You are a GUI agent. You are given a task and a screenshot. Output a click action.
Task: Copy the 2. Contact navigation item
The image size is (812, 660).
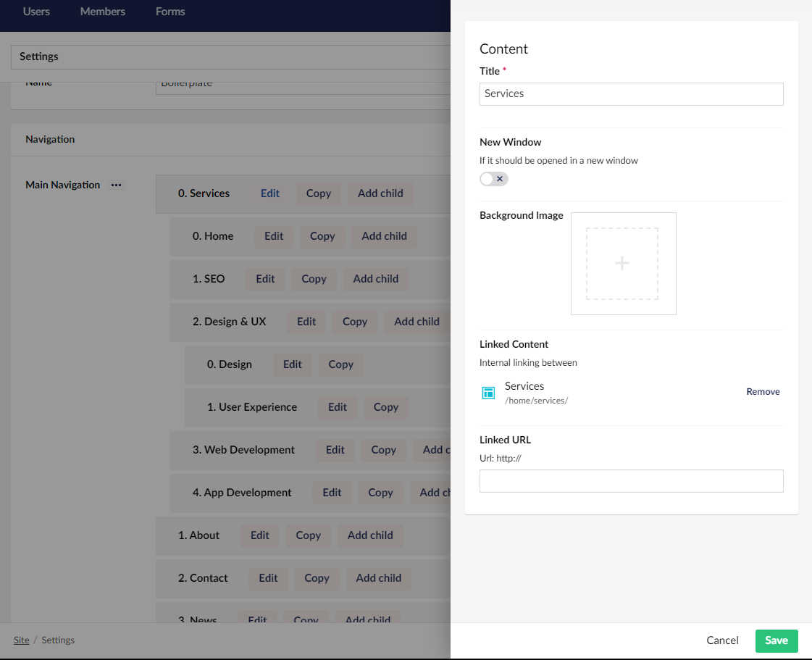click(317, 578)
